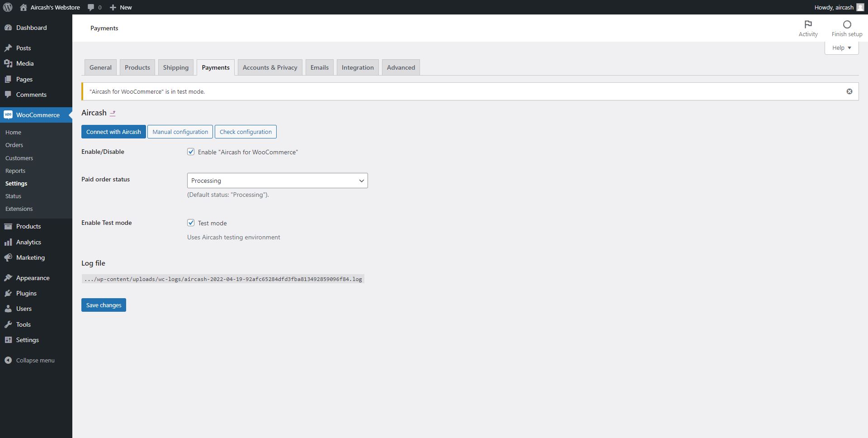Switch to the Integration tab
The width and height of the screenshot is (868, 438).
click(358, 67)
